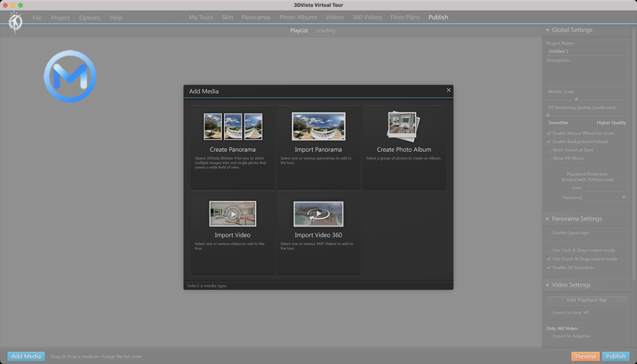Select the PlayList sub-tab
The height and width of the screenshot is (364, 637).
(299, 30)
